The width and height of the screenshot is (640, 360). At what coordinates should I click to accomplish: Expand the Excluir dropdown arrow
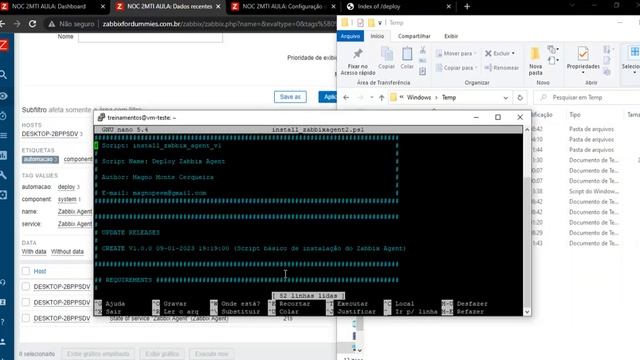tap(513, 53)
